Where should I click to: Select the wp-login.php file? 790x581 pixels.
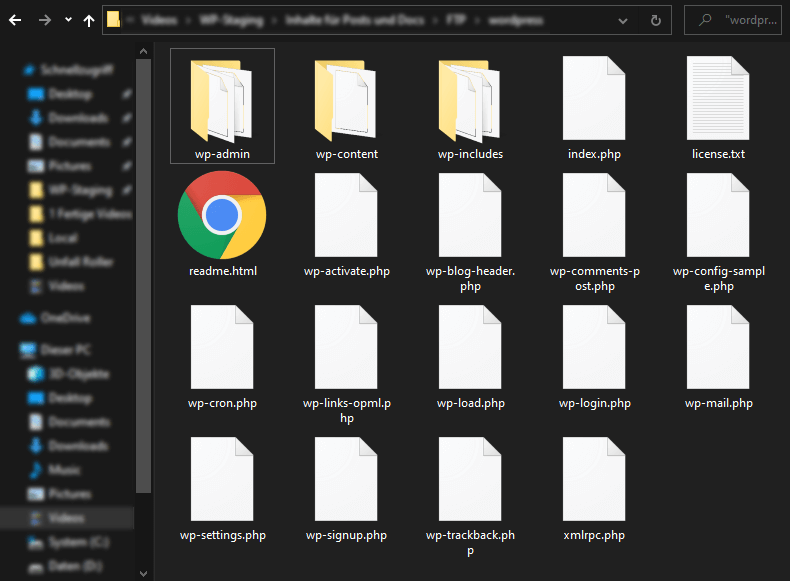tap(594, 357)
